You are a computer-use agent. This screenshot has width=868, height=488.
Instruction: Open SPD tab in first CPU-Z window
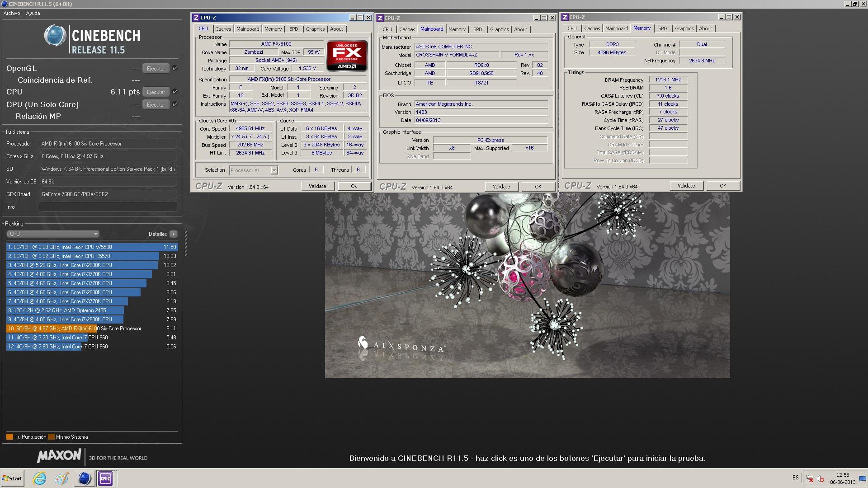click(x=294, y=29)
